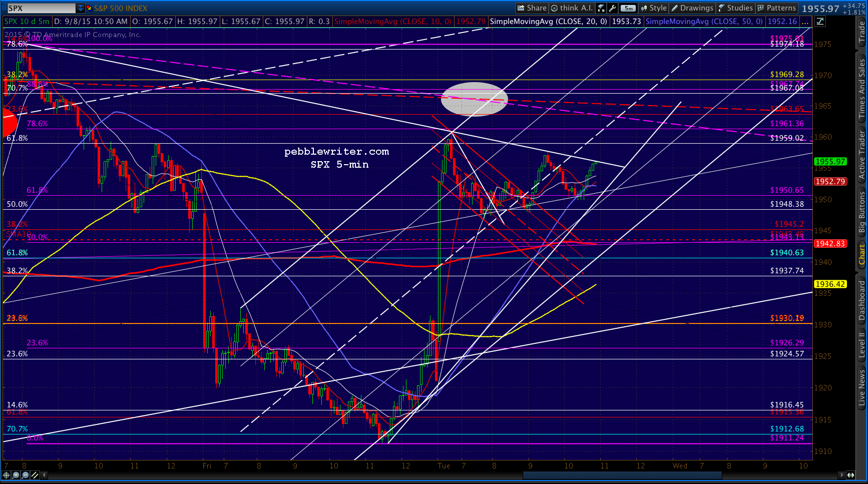
Task: Click the expand time axis arrows icon
Action: coord(850,475)
